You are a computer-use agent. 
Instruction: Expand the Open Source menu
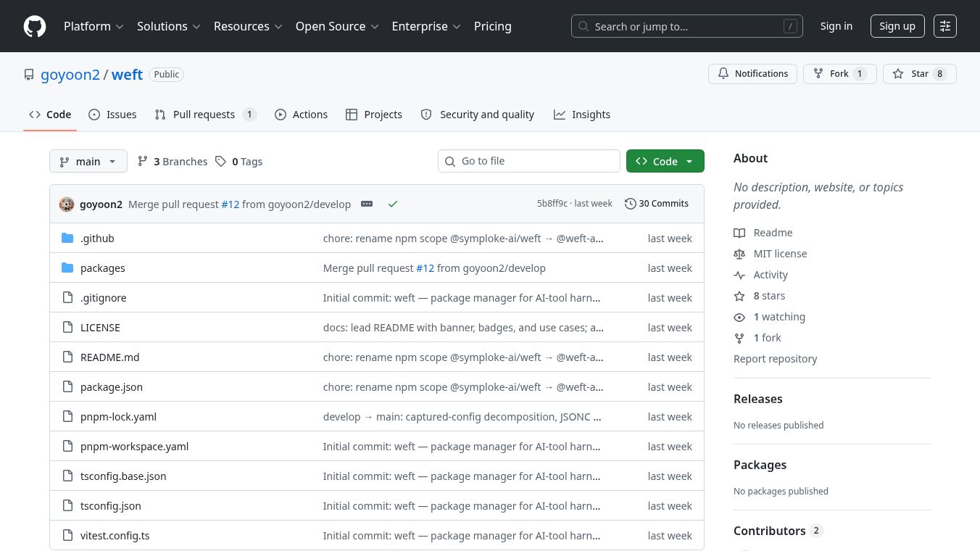[x=337, y=26]
